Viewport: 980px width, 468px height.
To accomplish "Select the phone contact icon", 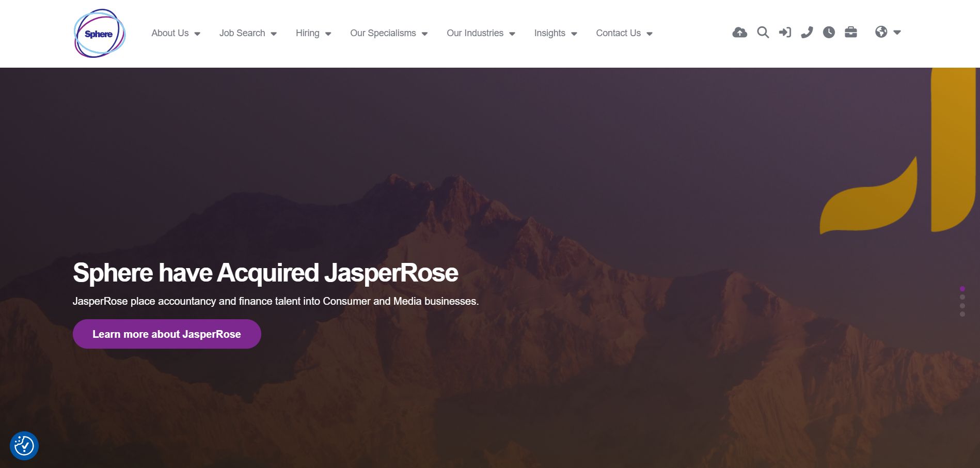I will point(807,32).
